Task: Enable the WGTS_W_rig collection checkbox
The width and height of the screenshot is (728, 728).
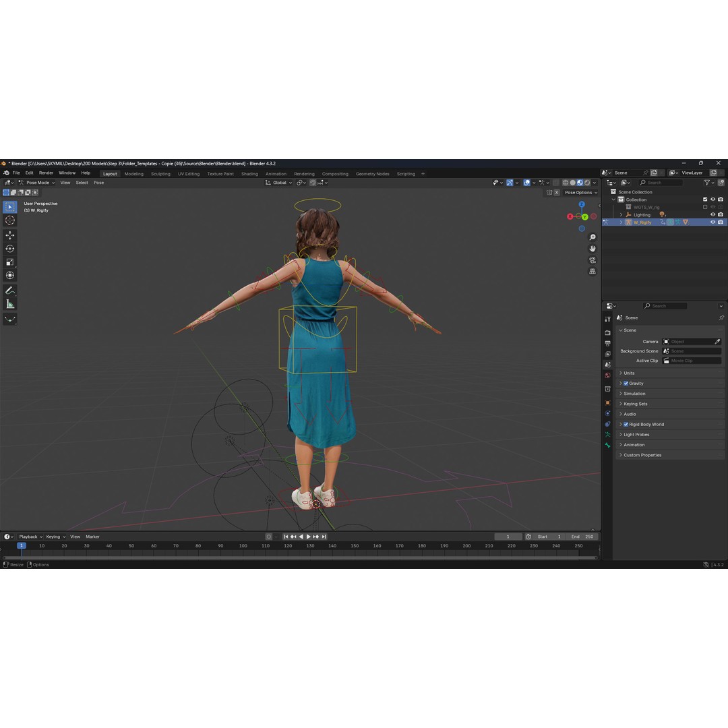Action: coord(705,207)
